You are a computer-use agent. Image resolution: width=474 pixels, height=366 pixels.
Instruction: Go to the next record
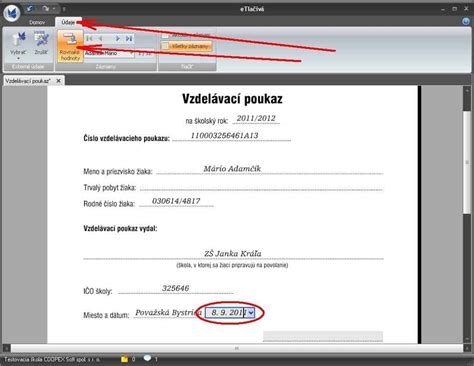pyautogui.click(x=118, y=39)
